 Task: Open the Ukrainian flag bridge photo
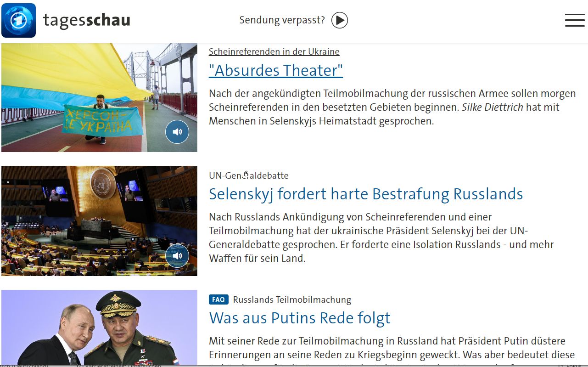99,97
